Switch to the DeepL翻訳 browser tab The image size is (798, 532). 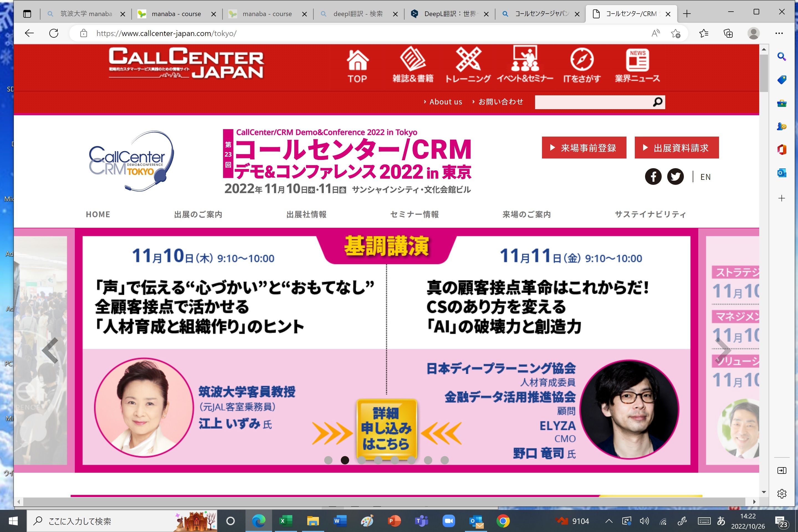coord(449,14)
